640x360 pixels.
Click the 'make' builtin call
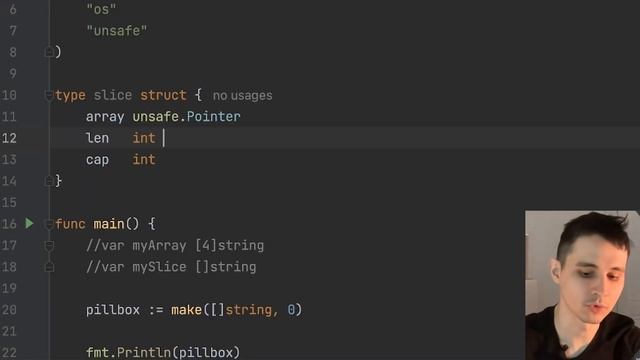(x=187, y=310)
